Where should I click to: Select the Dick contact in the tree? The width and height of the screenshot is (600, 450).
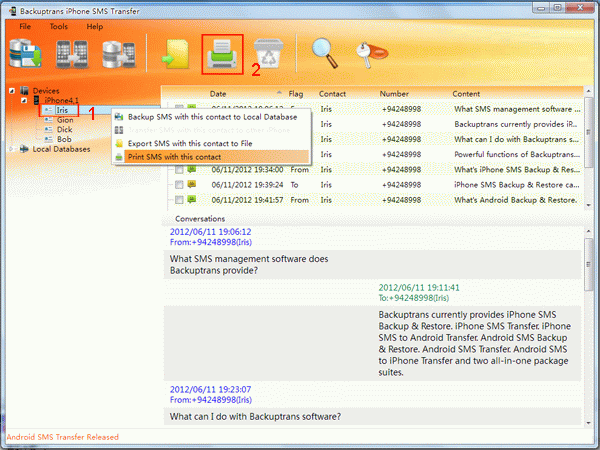click(64, 129)
